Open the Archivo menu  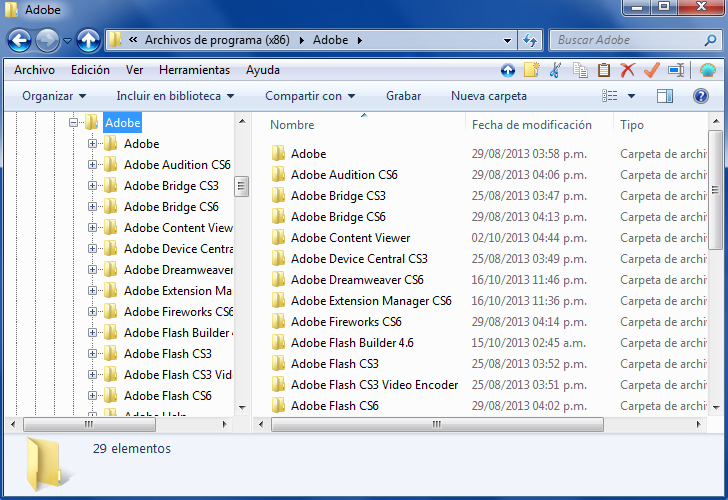34,70
